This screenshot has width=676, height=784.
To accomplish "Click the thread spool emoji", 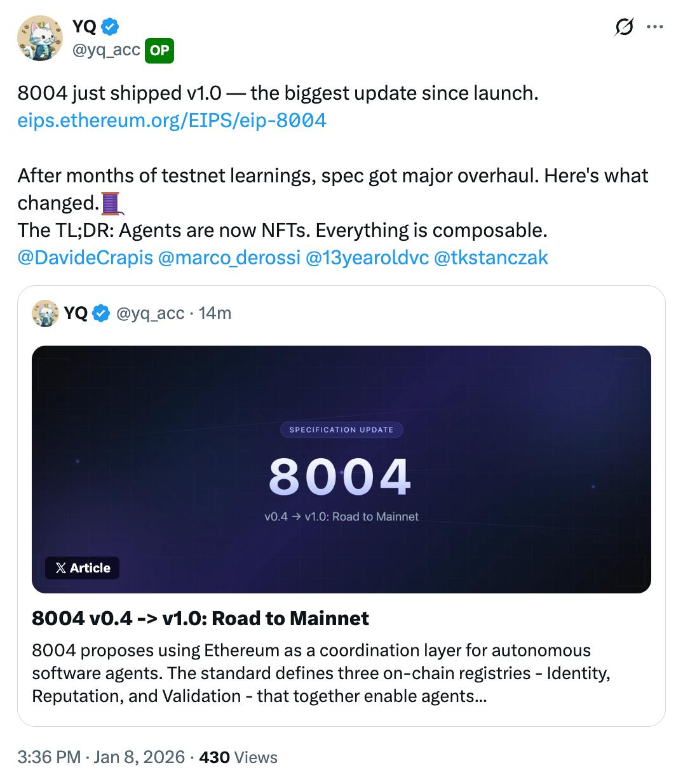I will (x=111, y=203).
